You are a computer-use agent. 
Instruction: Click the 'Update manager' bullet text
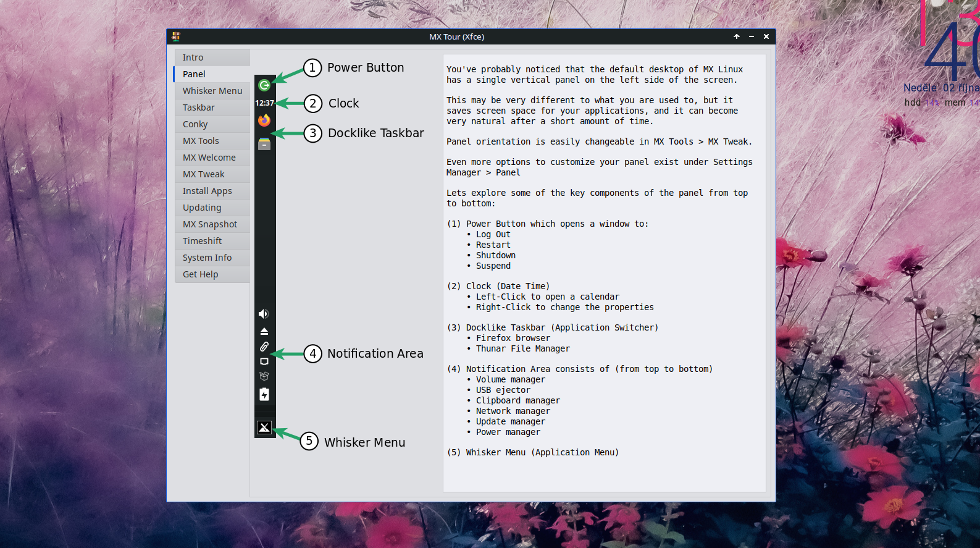pyautogui.click(x=511, y=421)
